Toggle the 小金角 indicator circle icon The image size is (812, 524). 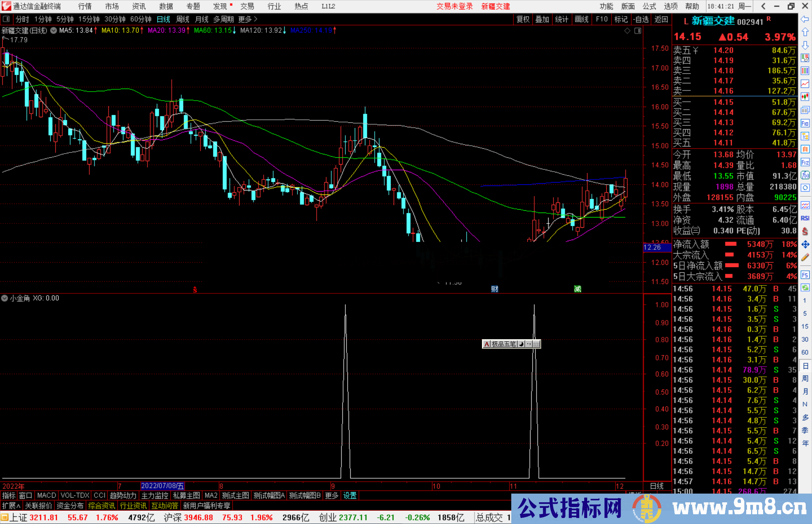pos(5,298)
